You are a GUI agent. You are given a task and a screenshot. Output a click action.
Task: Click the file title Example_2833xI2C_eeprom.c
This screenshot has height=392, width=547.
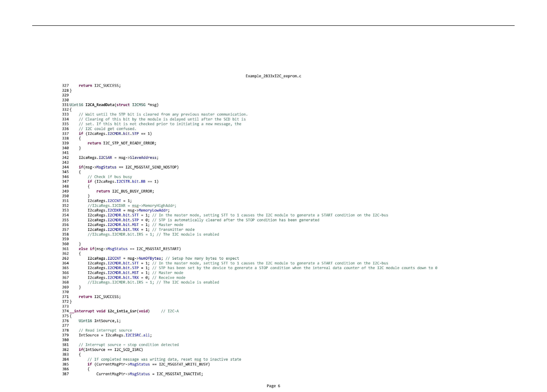click(x=273, y=76)
